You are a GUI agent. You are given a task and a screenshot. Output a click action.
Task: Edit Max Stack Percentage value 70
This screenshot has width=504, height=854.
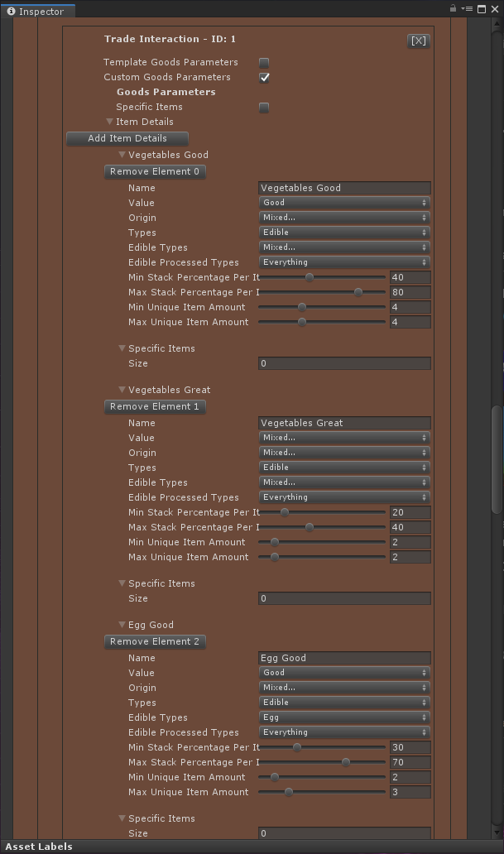tap(410, 762)
